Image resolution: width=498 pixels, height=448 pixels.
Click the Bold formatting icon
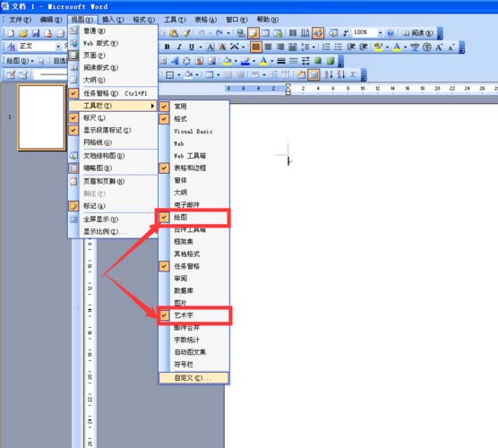[x=167, y=47]
